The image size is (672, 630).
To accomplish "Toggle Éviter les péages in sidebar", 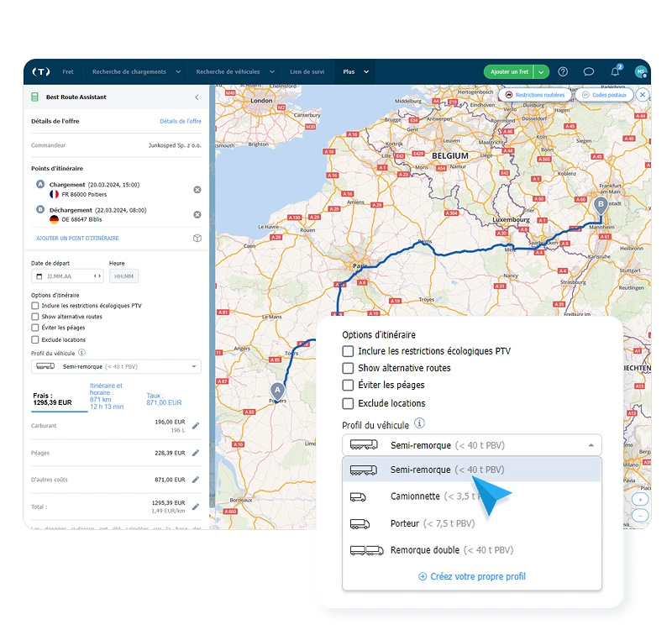I will (35, 328).
